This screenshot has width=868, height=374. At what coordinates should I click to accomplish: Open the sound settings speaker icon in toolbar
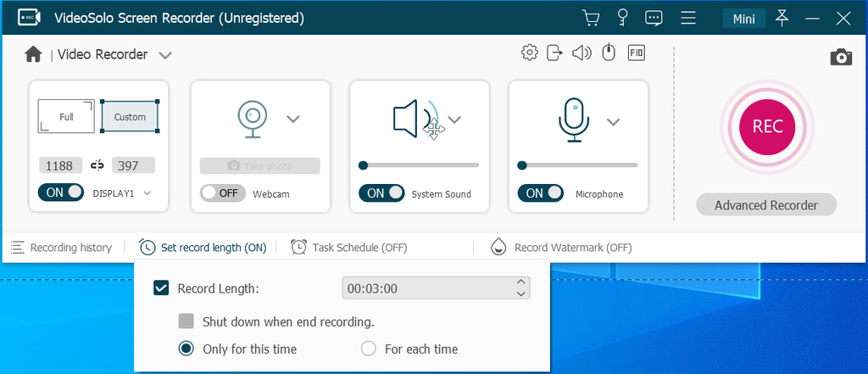point(581,53)
